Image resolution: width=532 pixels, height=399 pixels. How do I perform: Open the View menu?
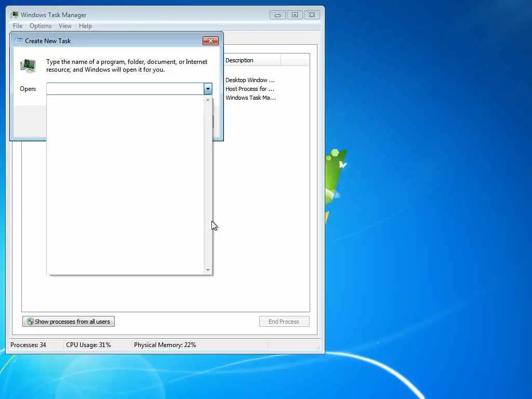tap(65, 26)
